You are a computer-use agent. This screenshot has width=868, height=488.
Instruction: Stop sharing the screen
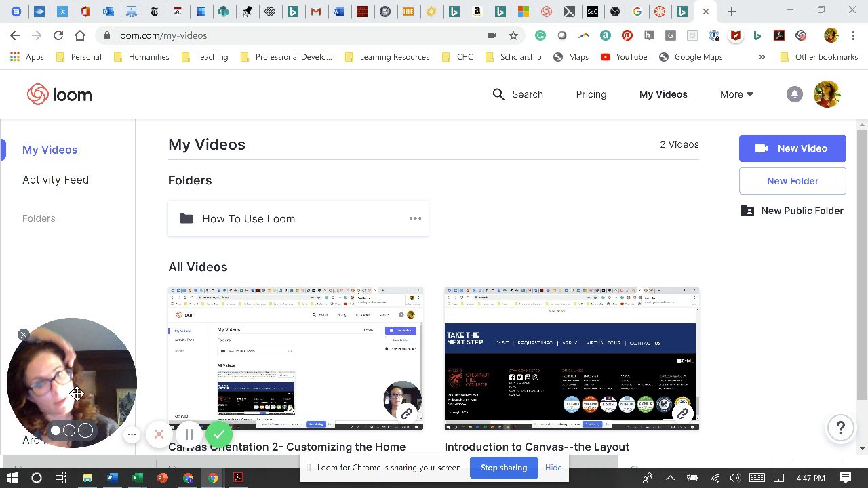pos(504,468)
